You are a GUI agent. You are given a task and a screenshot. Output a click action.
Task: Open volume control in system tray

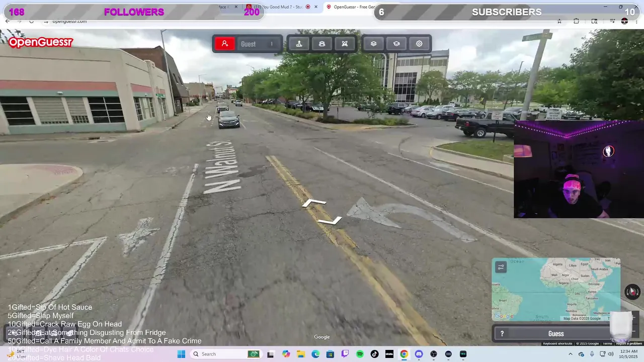coord(611,354)
